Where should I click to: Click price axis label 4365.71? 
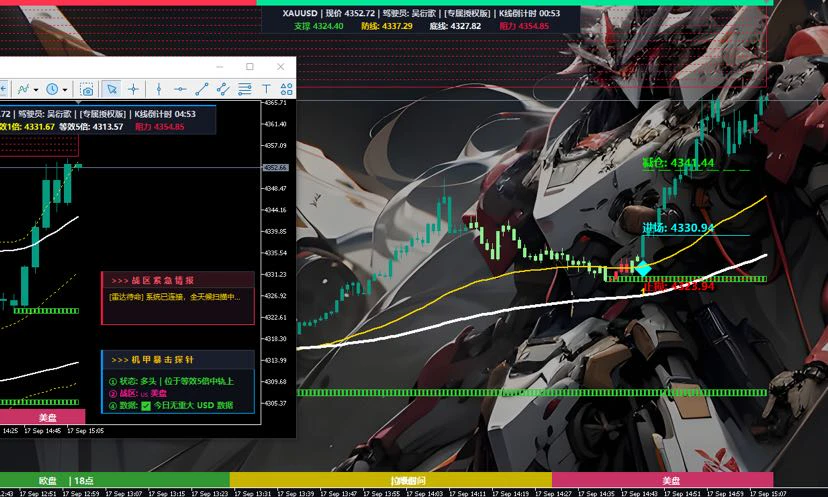coord(275,102)
